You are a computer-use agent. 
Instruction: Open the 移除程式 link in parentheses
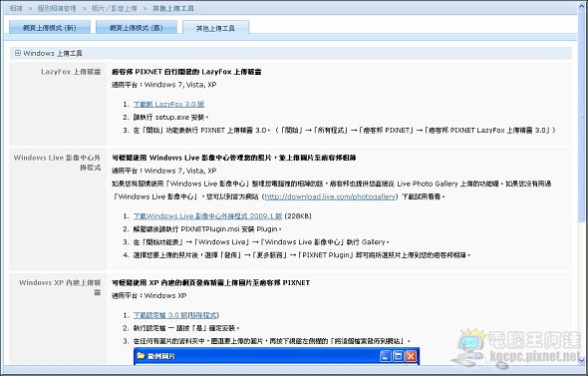pyautogui.click(x=203, y=315)
